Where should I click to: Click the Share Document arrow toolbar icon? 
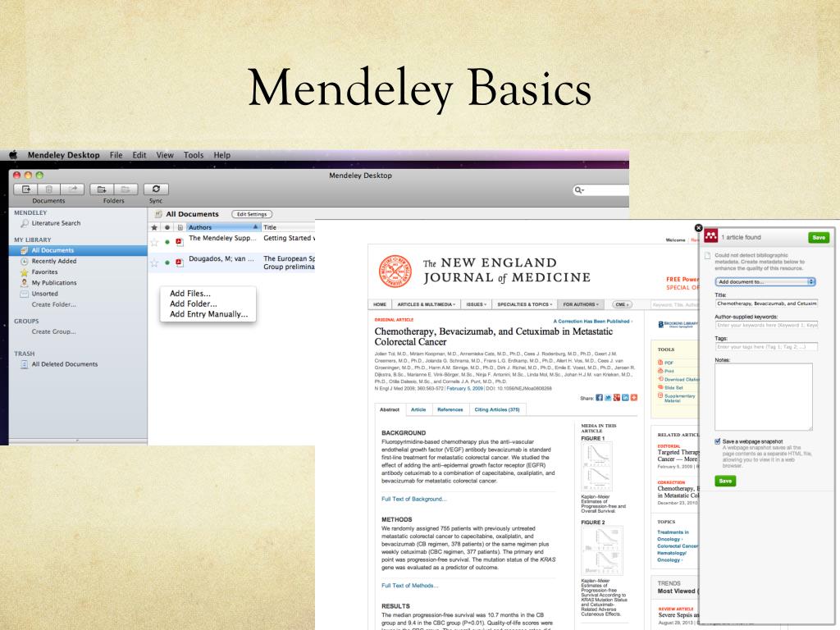click(x=72, y=189)
